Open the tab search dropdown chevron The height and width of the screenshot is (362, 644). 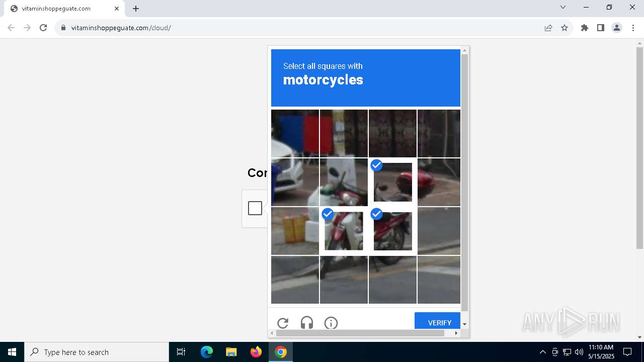coord(563,7)
